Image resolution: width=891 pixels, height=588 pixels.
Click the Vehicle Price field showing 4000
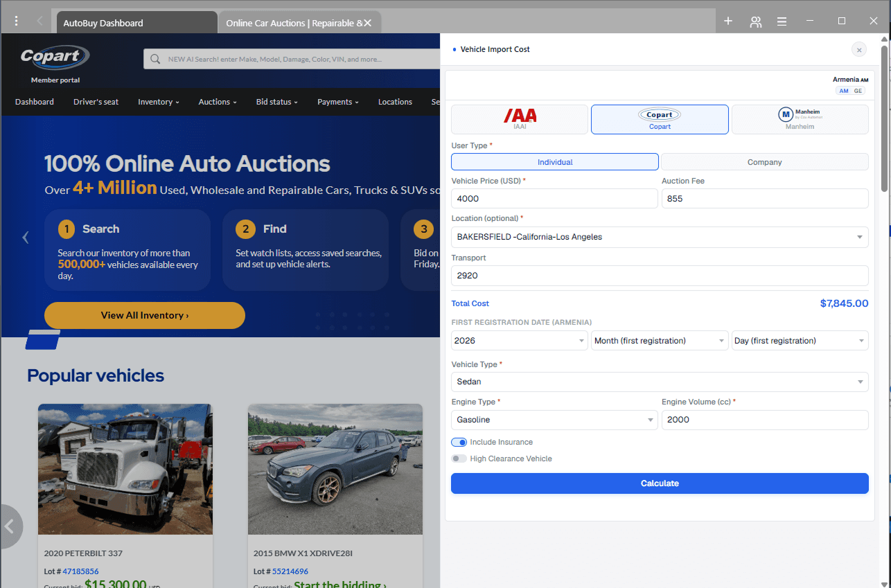point(554,198)
